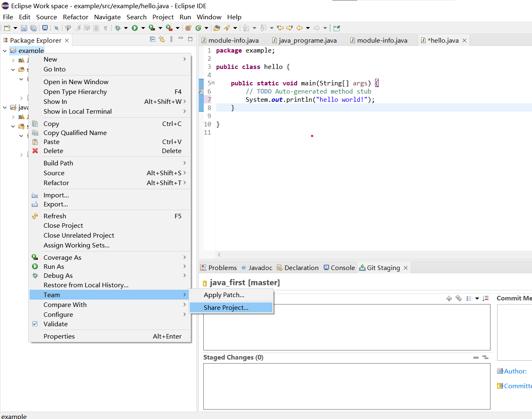The height and width of the screenshot is (419, 532).
Task: Click the Previous Annotation icon
Action: (263, 28)
